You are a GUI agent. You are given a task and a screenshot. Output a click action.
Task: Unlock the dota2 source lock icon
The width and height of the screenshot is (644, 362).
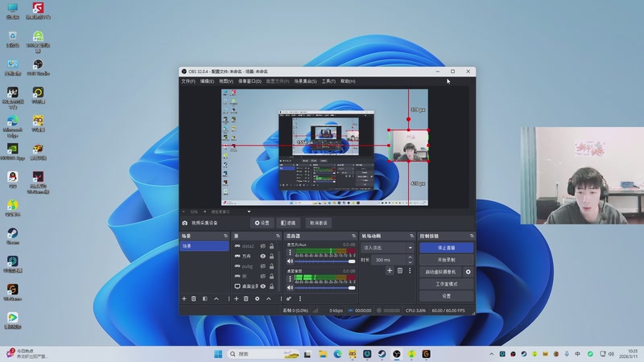pyautogui.click(x=271, y=246)
